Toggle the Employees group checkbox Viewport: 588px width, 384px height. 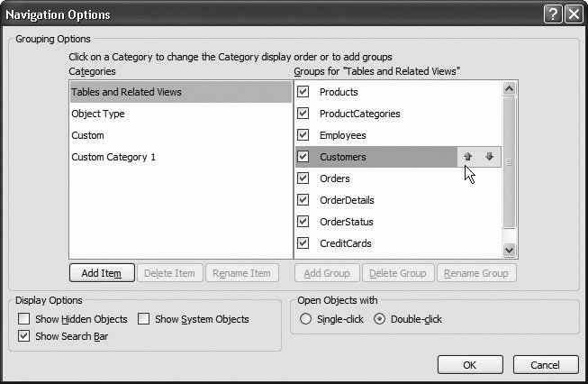(x=303, y=135)
